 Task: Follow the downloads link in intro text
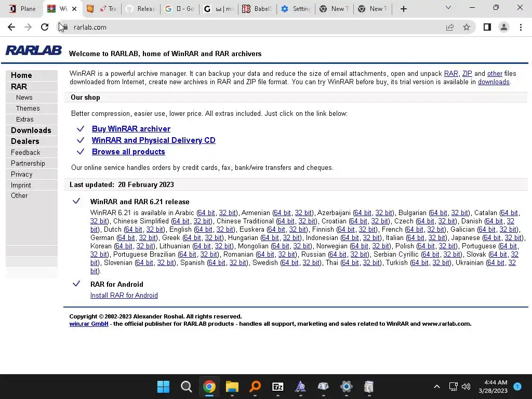click(x=494, y=82)
